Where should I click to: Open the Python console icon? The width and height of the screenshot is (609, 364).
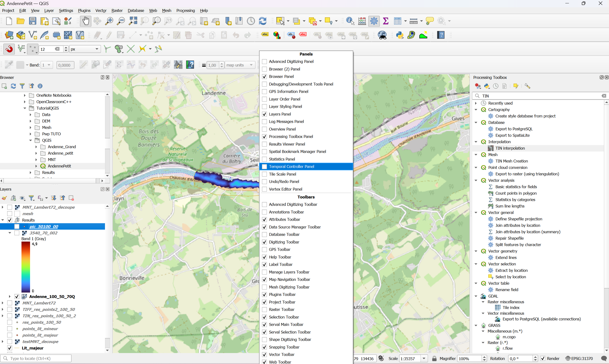(400, 35)
